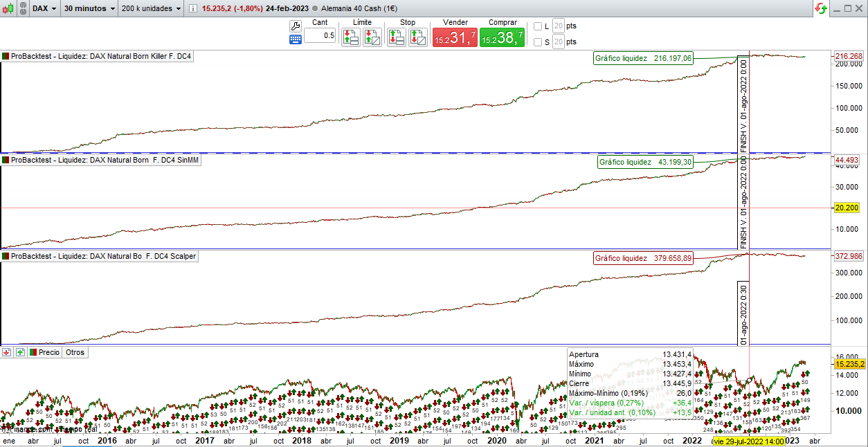Click the green up-arrow icon beside Precio
The image size is (868, 447).
[20, 352]
